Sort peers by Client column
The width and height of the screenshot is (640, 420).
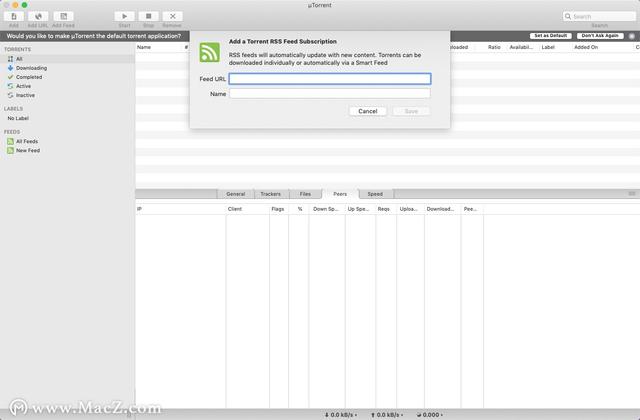[247, 209]
